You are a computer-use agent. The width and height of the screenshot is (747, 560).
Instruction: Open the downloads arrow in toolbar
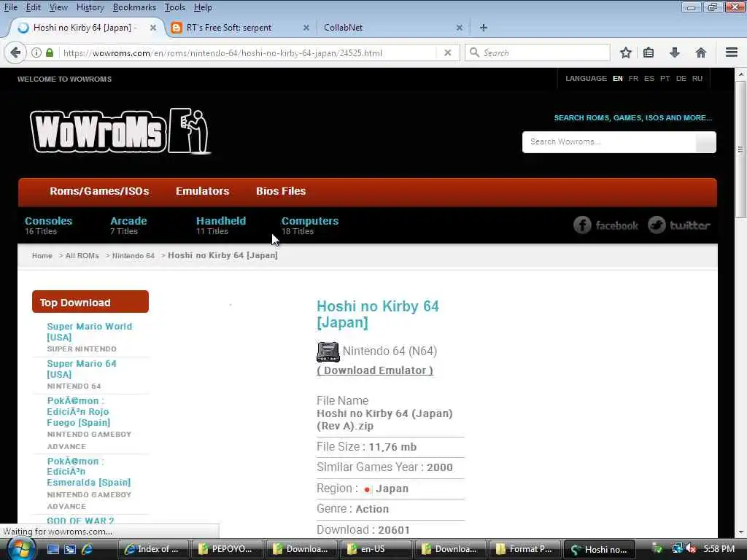(674, 52)
